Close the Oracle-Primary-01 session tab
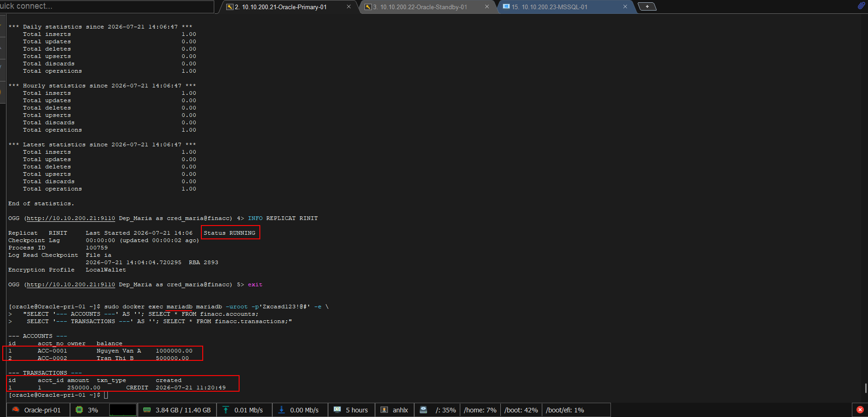This screenshot has width=868, height=417. coord(349,6)
